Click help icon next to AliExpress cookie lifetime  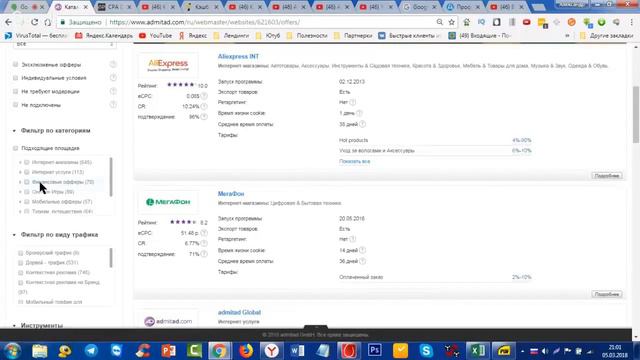[359, 113]
